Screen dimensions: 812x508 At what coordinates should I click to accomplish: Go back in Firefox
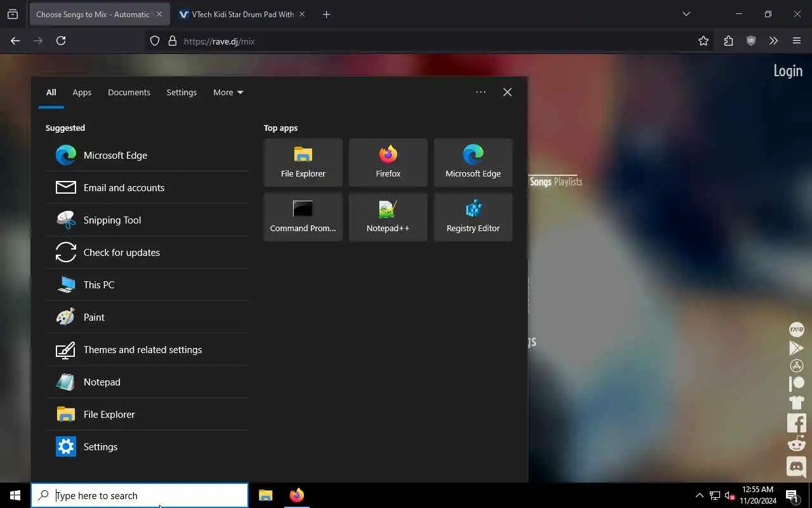(15, 41)
